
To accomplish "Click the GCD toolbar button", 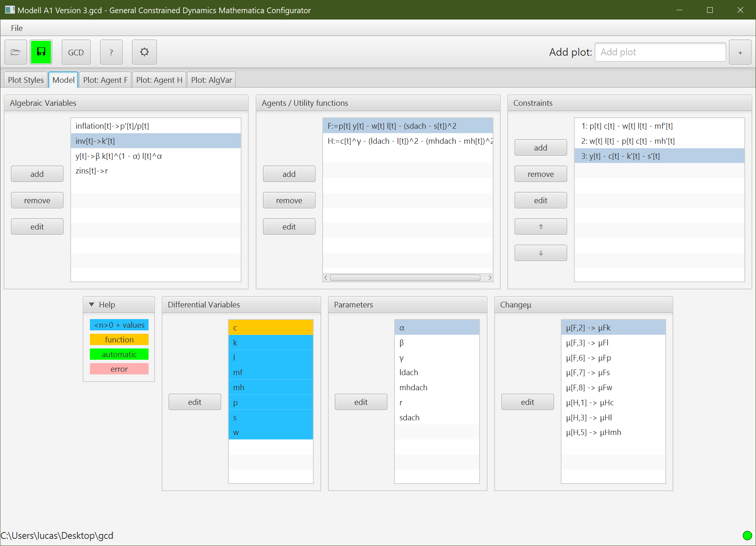I will 76,52.
